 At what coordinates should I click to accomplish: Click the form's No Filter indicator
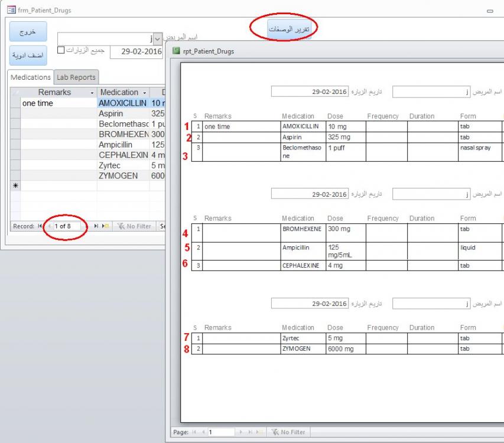click(x=134, y=226)
